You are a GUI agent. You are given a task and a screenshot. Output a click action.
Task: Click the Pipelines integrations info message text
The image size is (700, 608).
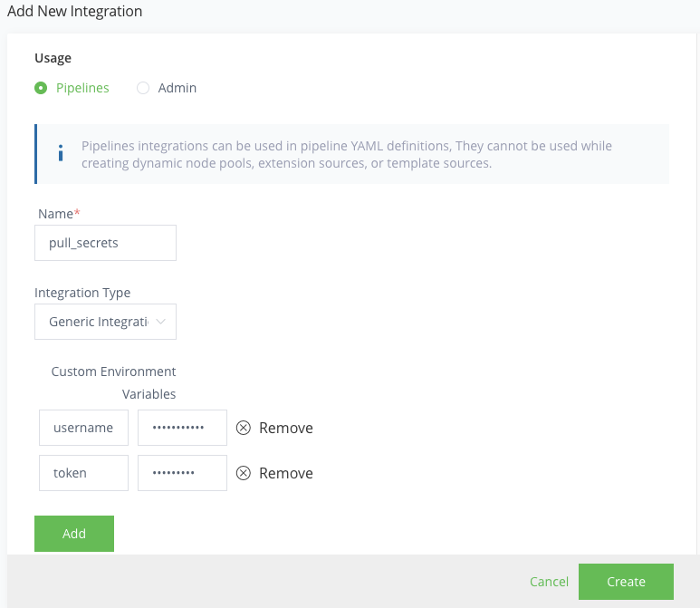coord(347,155)
